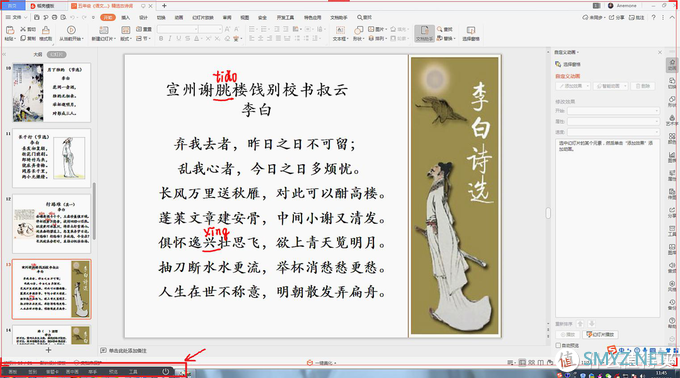This screenshot has height=378, width=680.
Task: Open the Speed dropdown in animation pane
Action: (613, 132)
